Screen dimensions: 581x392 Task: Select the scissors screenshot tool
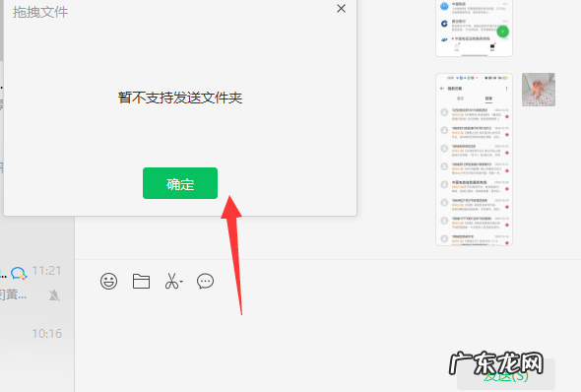coord(171,282)
